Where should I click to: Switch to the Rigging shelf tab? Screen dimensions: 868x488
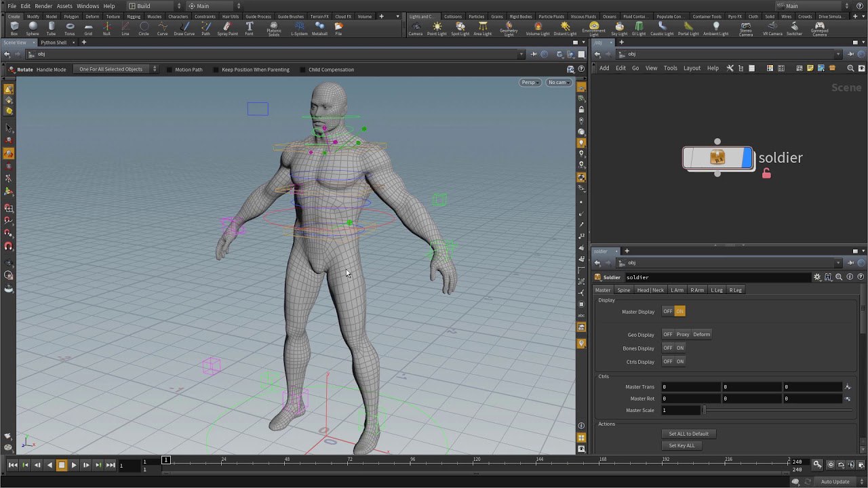pos(134,16)
